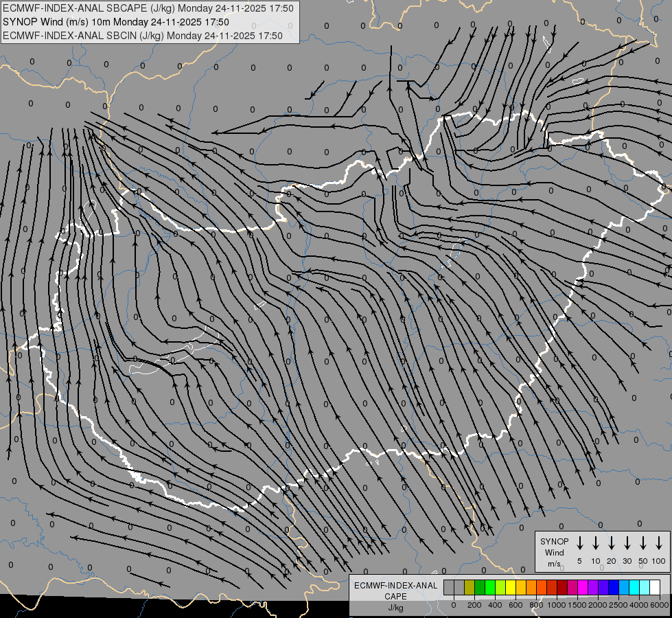Screen dimensions: 672x618
Task: Click the SYNOP Wind 10m header line
Action: [x=116, y=22]
